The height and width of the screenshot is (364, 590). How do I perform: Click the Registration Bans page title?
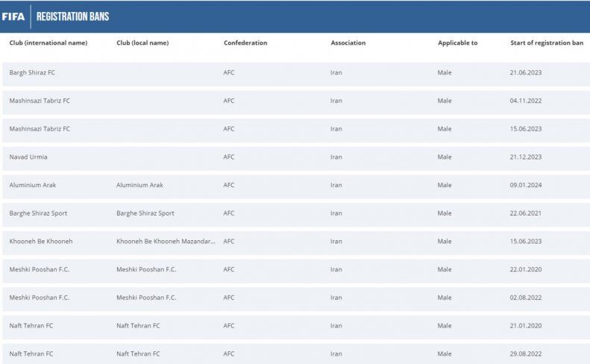tap(72, 16)
